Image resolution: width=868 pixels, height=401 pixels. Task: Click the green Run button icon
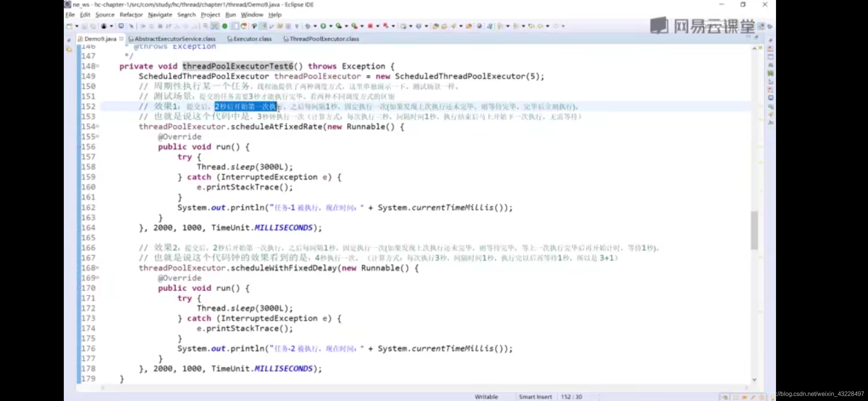[323, 26]
